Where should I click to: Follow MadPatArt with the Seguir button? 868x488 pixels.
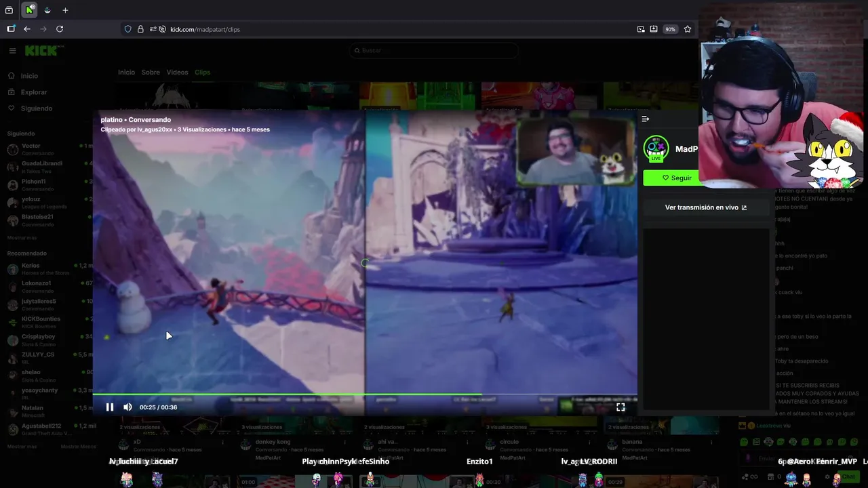click(677, 178)
